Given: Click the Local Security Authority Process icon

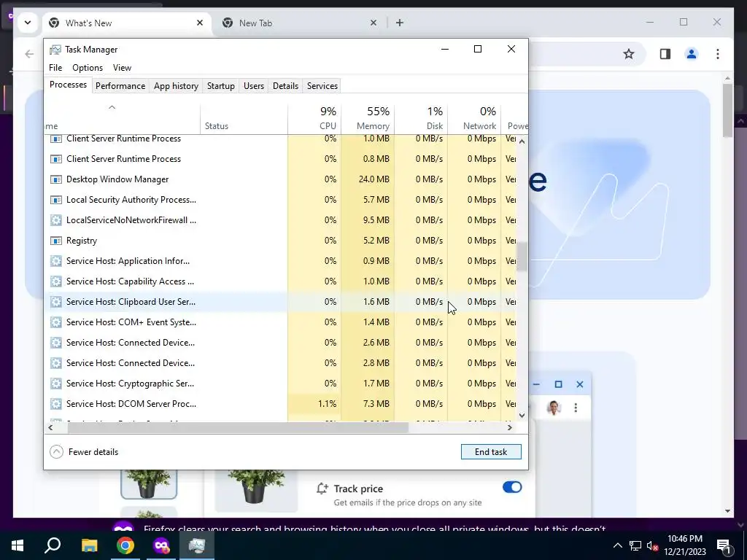Looking at the screenshot, I should coord(56,200).
